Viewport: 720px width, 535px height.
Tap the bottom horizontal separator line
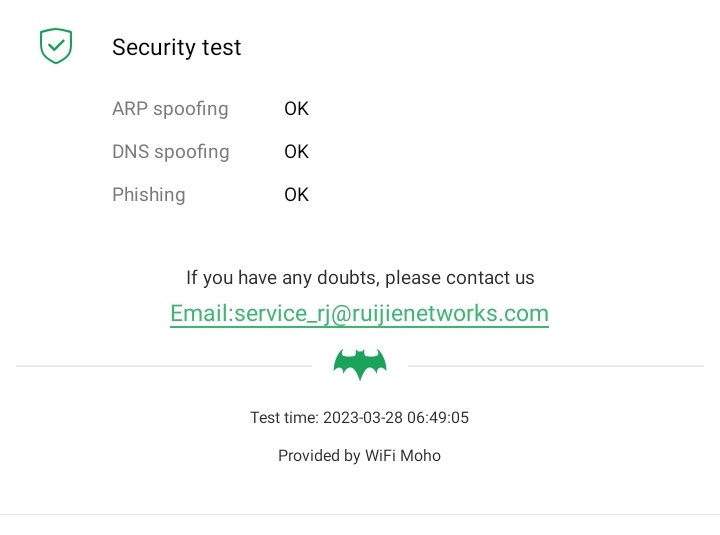coord(360,514)
